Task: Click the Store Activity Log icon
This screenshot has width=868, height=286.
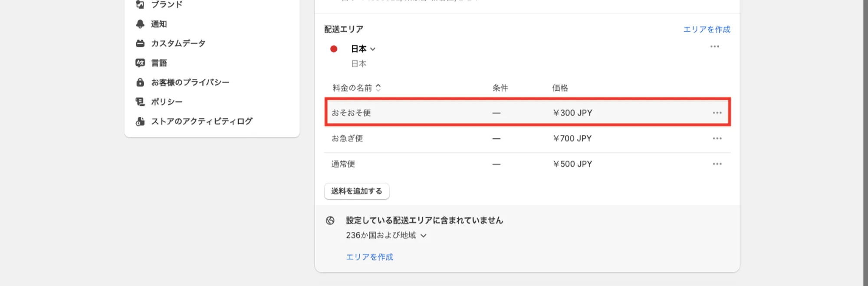Action: (x=140, y=121)
